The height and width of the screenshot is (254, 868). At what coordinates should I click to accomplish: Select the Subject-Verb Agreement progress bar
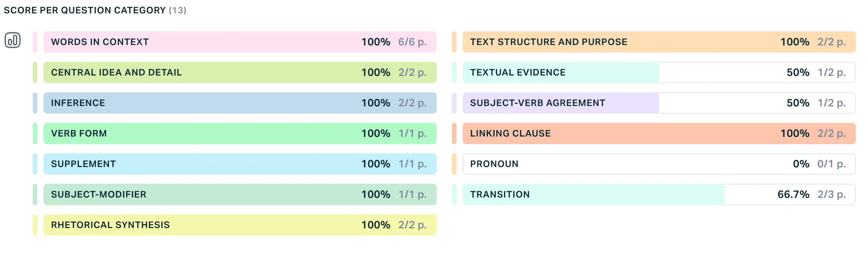coord(659,103)
